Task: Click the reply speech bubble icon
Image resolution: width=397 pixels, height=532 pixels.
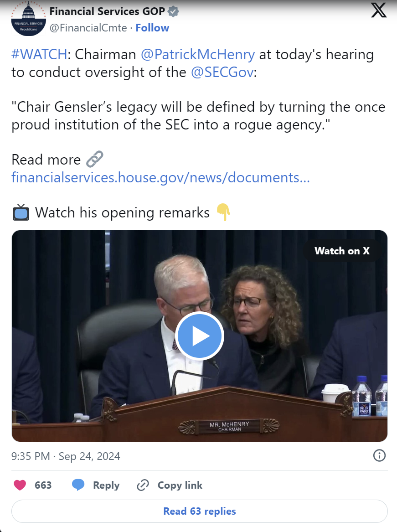Action: (78, 485)
